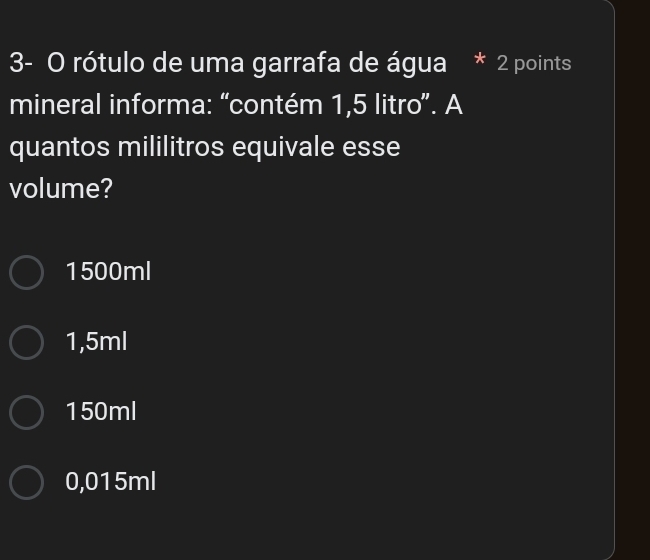Click the "1,5ml" answer label text

[97, 341]
